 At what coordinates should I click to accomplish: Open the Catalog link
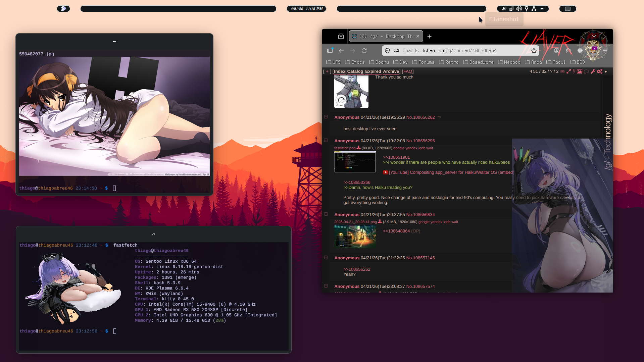[x=355, y=71]
